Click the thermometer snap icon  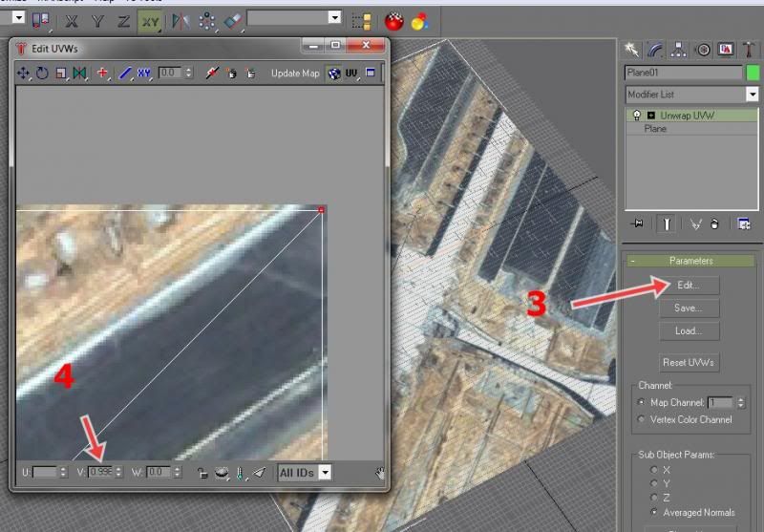point(240,473)
